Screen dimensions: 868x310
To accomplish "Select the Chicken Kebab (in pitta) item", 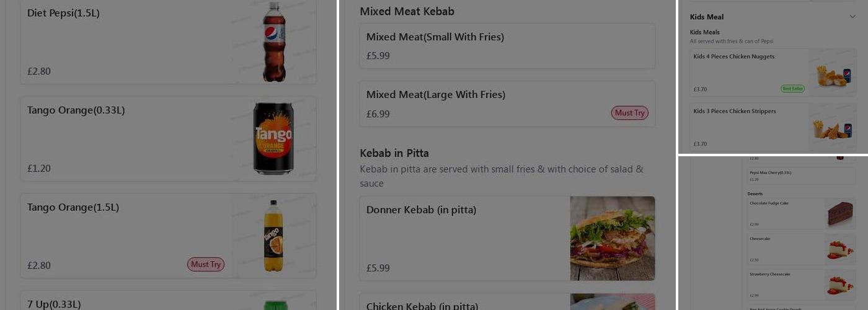I will click(422, 306).
